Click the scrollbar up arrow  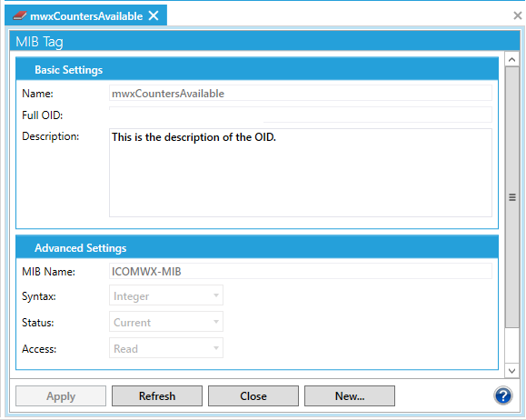pyautogui.click(x=511, y=60)
